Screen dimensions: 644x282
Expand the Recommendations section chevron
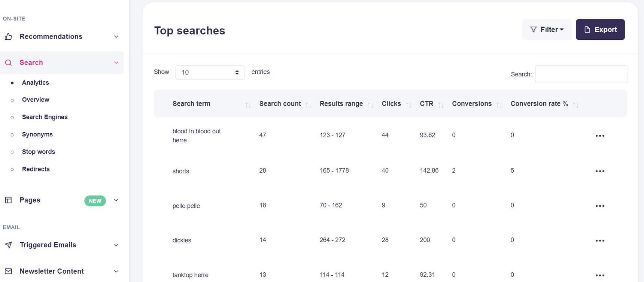116,37
